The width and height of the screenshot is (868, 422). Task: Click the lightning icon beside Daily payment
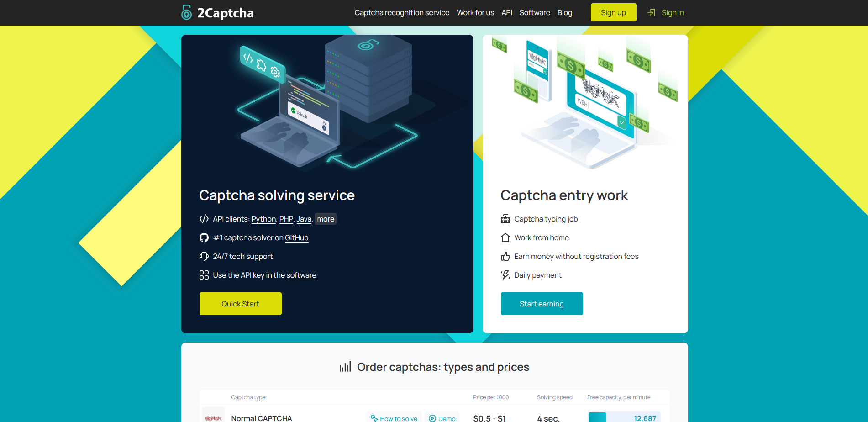[505, 274]
